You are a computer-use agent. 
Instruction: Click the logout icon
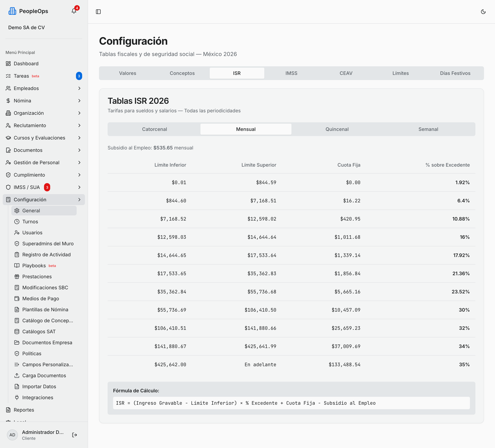pos(75,435)
